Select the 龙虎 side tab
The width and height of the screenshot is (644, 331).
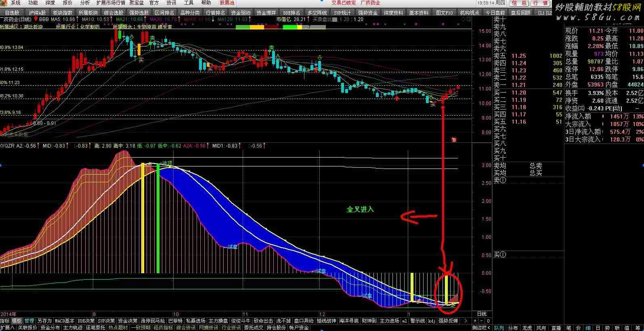pos(527,328)
